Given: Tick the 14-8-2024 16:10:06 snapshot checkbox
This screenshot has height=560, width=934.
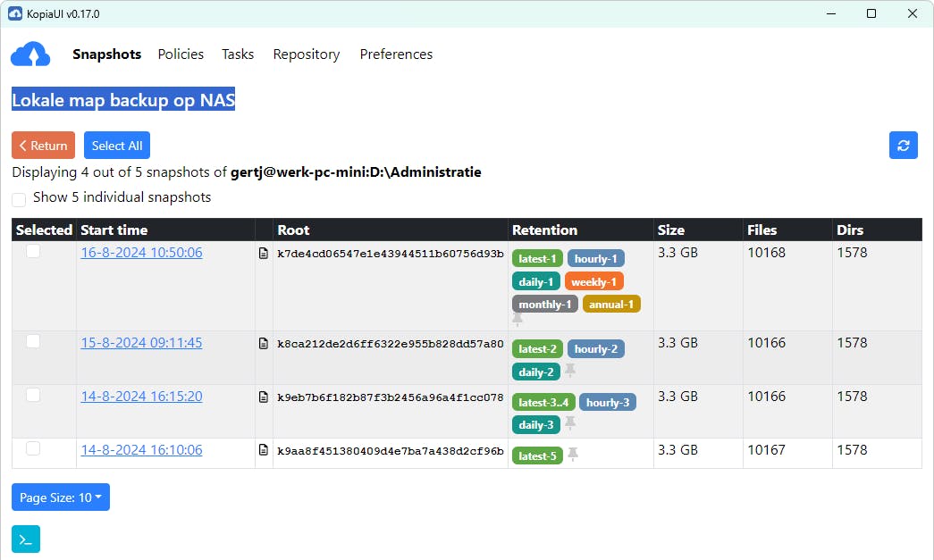Looking at the screenshot, I should pyautogui.click(x=33, y=448).
